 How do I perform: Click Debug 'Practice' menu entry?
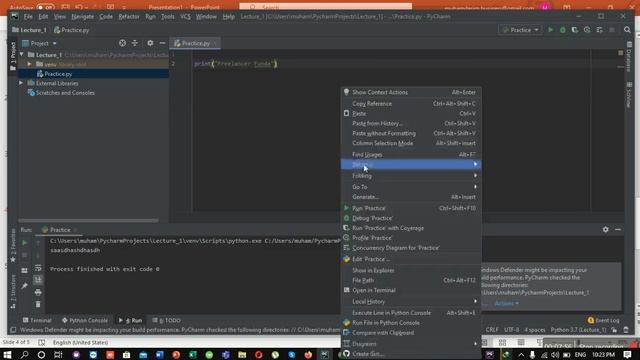[x=411, y=218]
